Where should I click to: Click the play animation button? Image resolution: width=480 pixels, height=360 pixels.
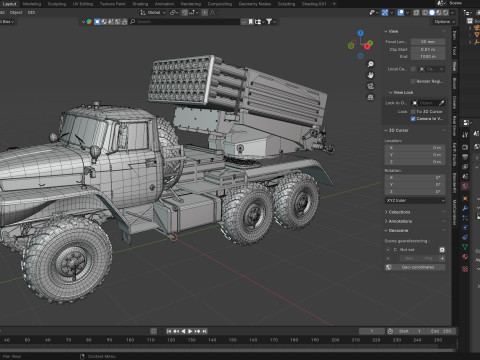point(190,331)
